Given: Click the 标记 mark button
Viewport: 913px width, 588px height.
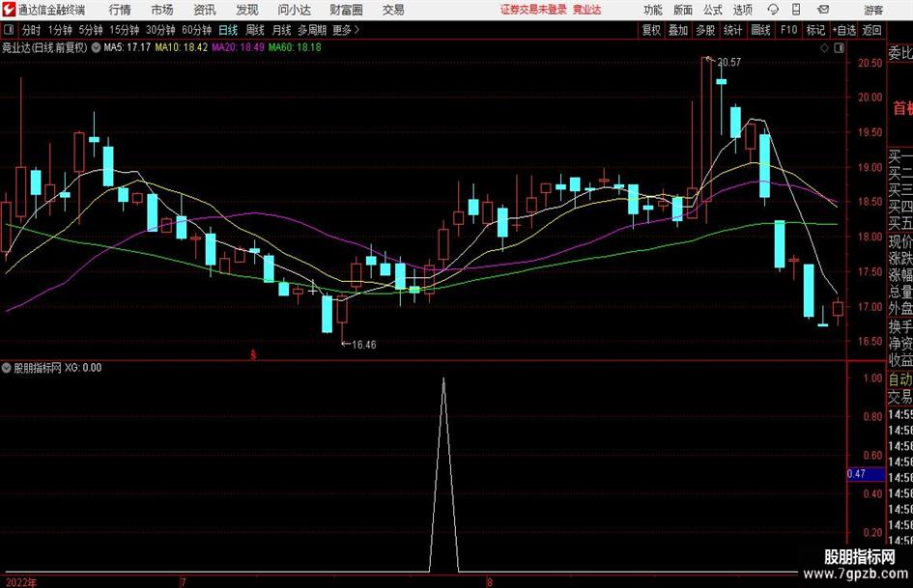Looking at the screenshot, I should [x=815, y=30].
